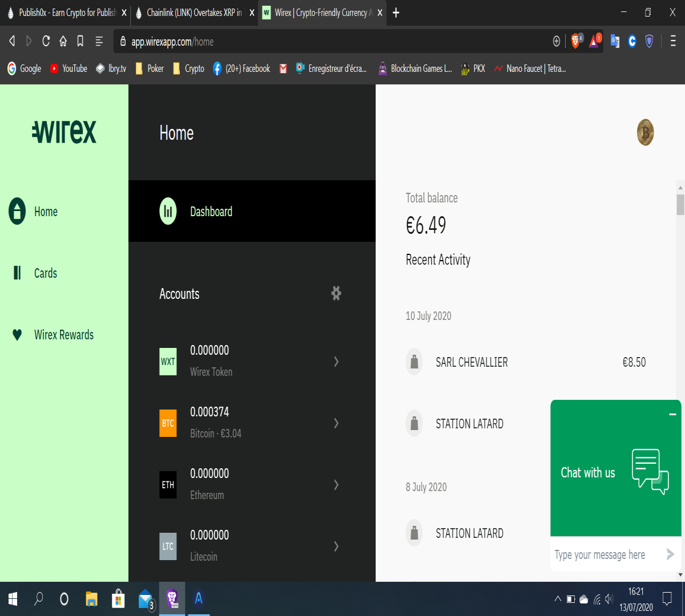
Task: Minimize the Chat with us widget
Action: point(672,414)
